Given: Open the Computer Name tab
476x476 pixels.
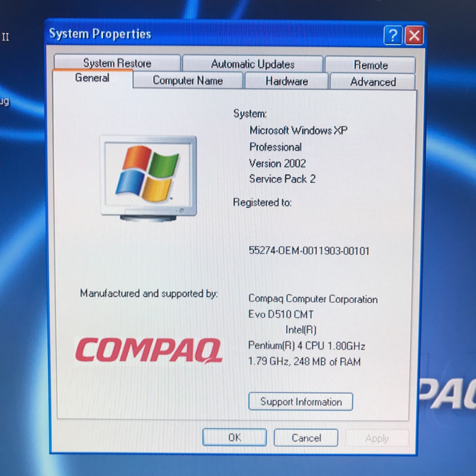Looking at the screenshot, I should [x=188, y=80].
